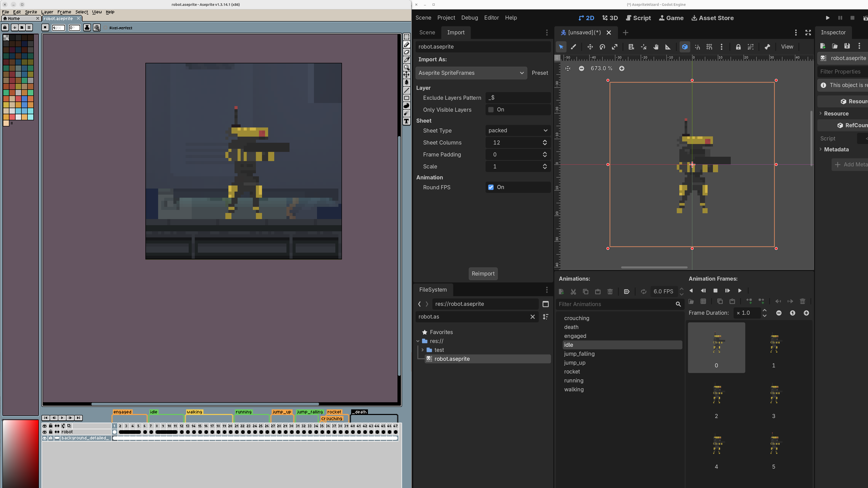Expand the test folder in FileSystem

tap(423, 350)
